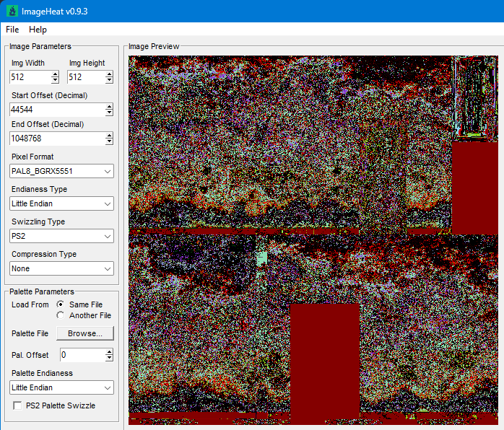
Task: Decrease Img Width with down arrow
Action: [55, 80]
